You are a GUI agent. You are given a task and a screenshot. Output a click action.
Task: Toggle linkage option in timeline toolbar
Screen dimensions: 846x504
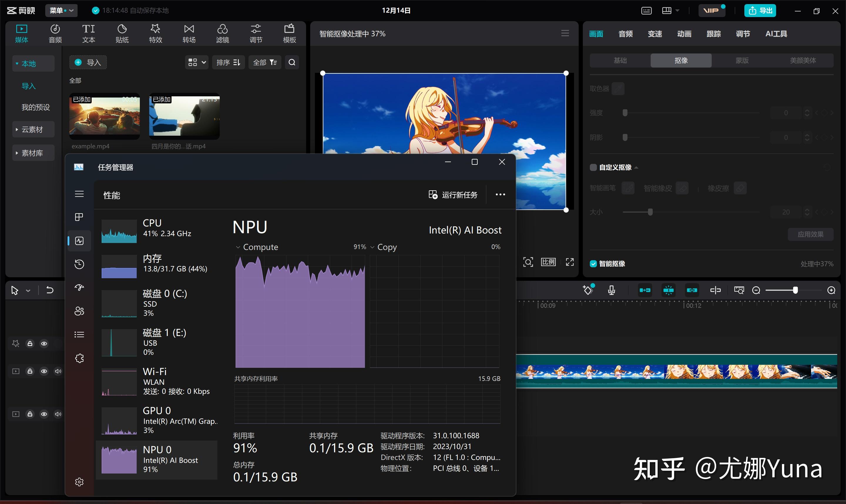tap(691, 290)
